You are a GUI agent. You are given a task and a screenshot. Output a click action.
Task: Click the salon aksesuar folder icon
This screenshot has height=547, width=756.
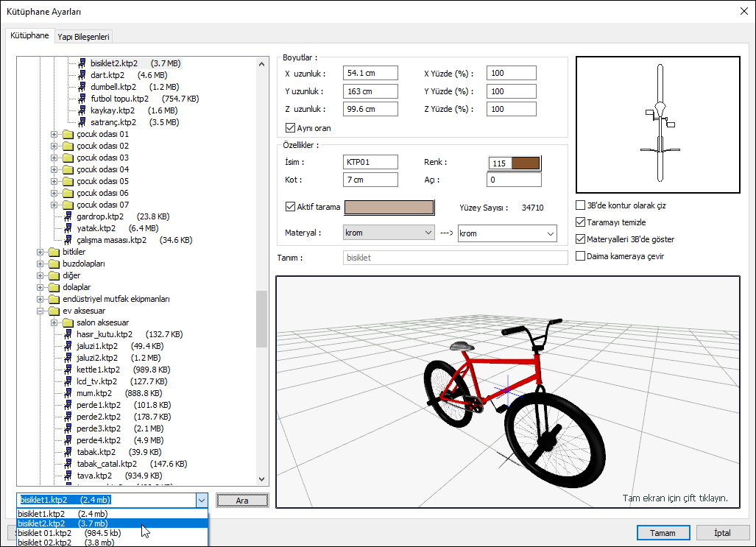[x=68, y=322]
